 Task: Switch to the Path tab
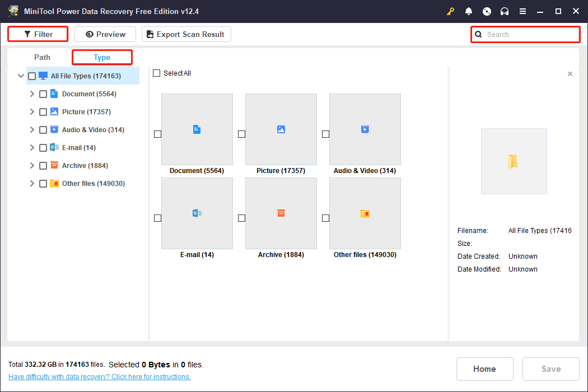(42, 57)
